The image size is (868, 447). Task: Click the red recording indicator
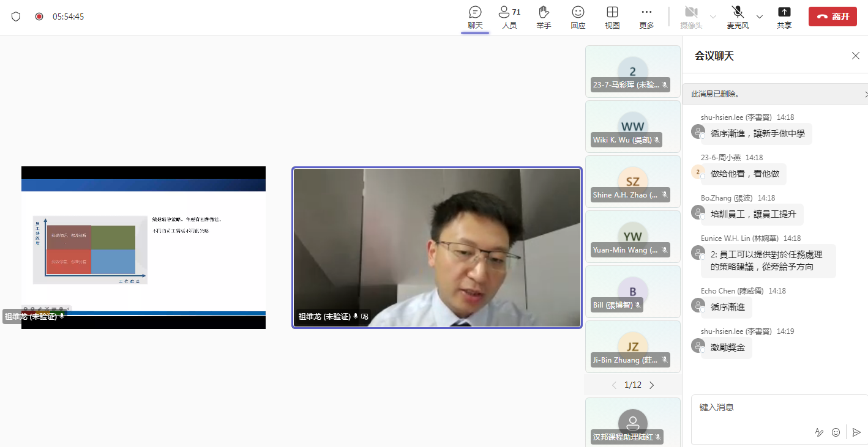click(x=39, y=17)
